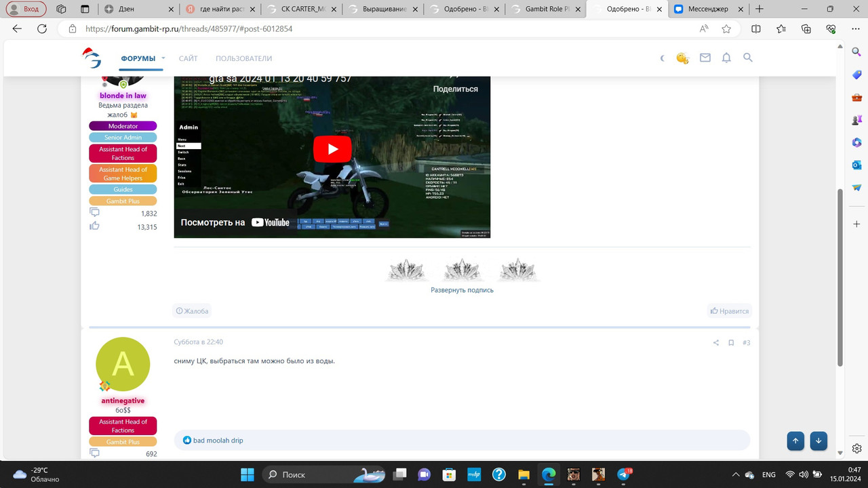
Task: Open sidebar shopping tag icon
Action: [x=856, y=74]
